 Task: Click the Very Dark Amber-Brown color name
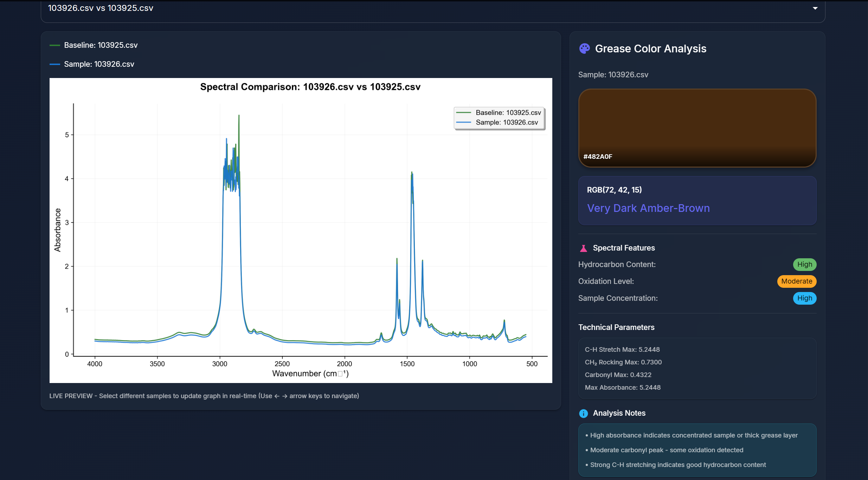(x=648, y=208)
